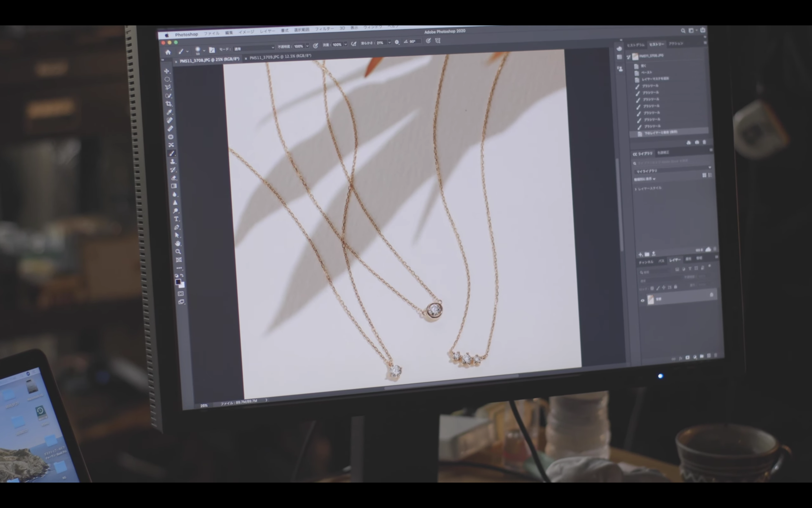Click the Home icon in the options bar
812x508 pixels.
coord(168,52)
